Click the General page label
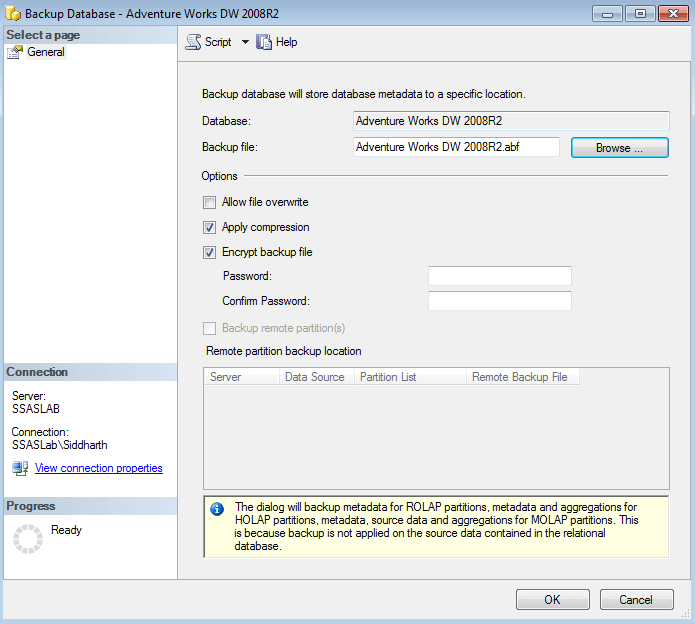The width and height of the screenshot is (695, 624). (46, 52)
